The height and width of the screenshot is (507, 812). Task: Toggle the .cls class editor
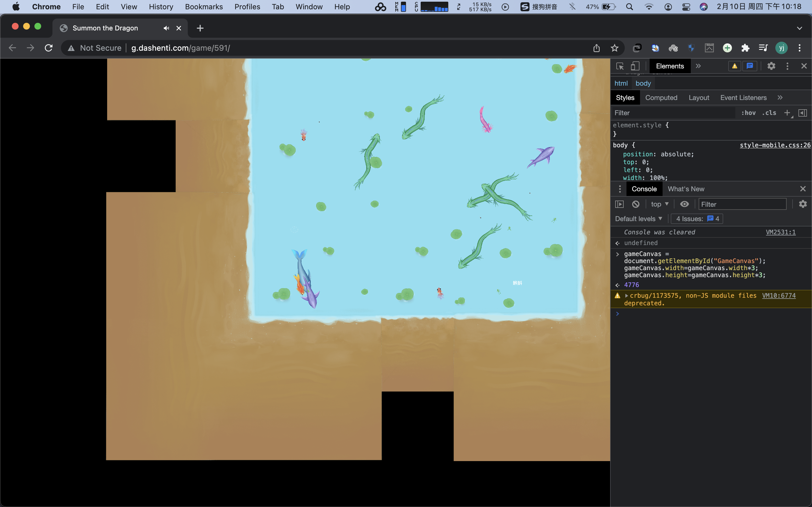pyautogui.click(x=769, y=113)
